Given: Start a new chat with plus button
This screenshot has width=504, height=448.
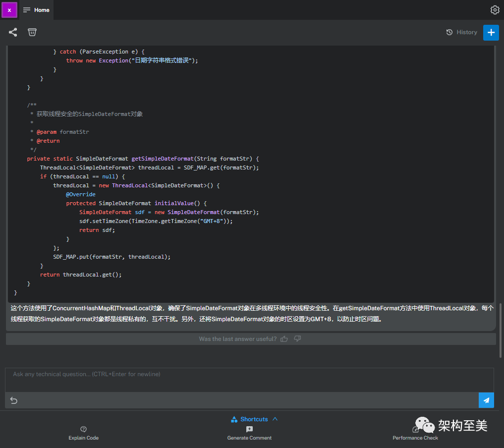Looking at the screenshot, I should (x=491, y=32).
